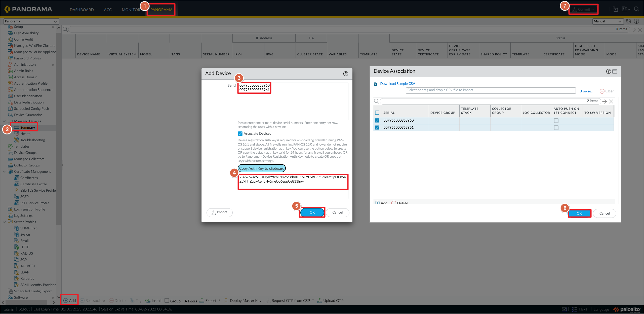Click the auth key text box
The image size is (644, 314).
pyautogui.click(x=293, y=186)
